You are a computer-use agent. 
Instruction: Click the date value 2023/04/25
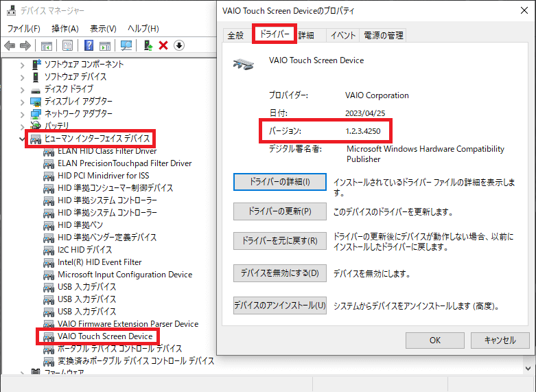365,113
